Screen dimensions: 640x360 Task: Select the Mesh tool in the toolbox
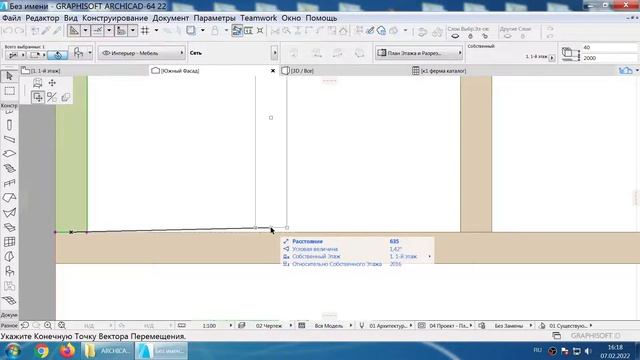(x=9, y=301)
